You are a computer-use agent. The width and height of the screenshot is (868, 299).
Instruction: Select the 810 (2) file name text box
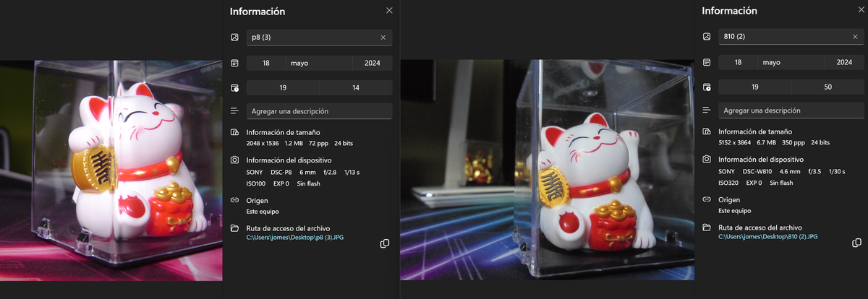coord(781,38)
